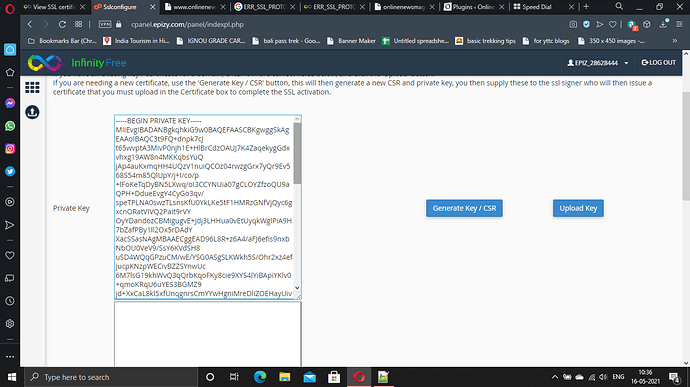690x387 pixels.
Task: Click the address bar URL
Action: 187,25
